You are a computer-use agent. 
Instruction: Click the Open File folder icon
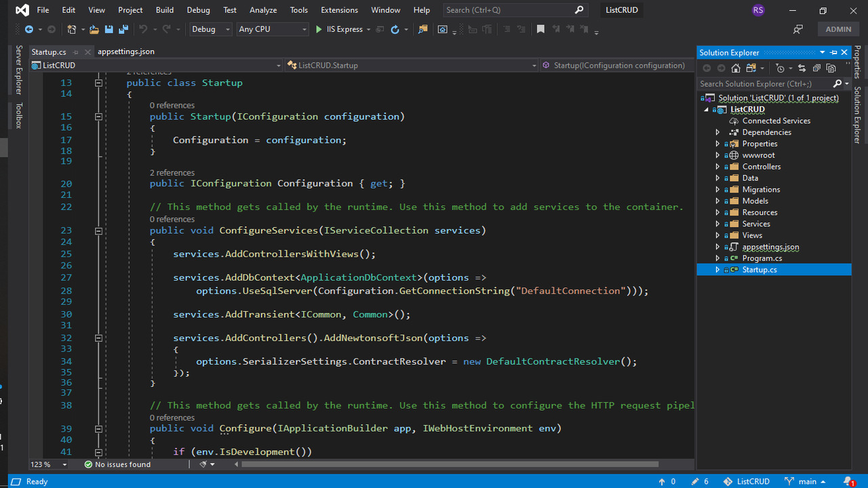pyautogui.click(x=94, y=29)
